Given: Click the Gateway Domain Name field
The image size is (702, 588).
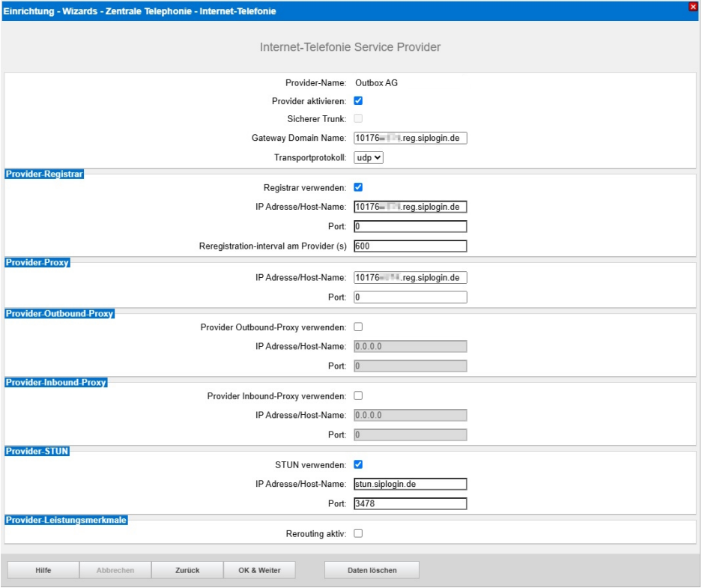Looking at the screenshot, I should pyautogui.click(x=410, y=138).
